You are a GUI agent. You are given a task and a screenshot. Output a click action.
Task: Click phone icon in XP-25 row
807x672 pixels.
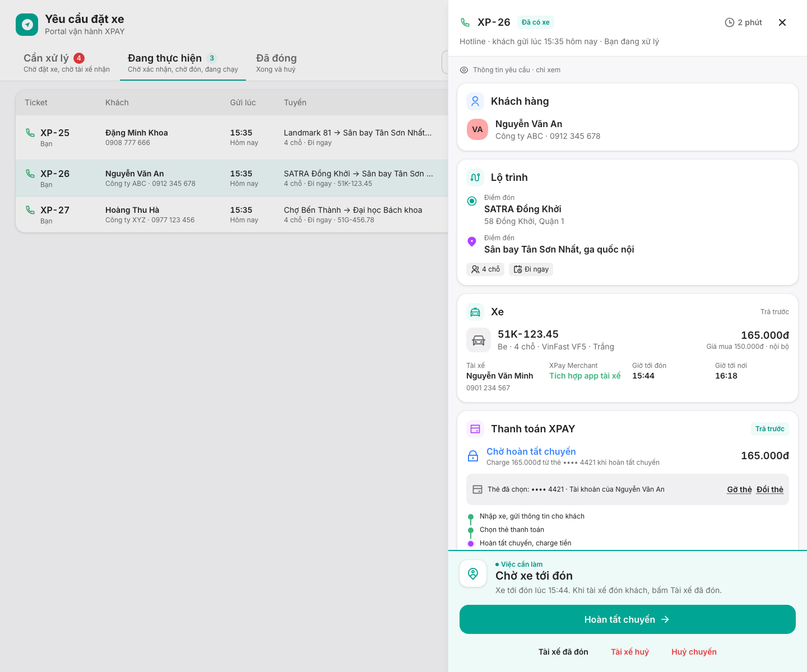[30, 133]
